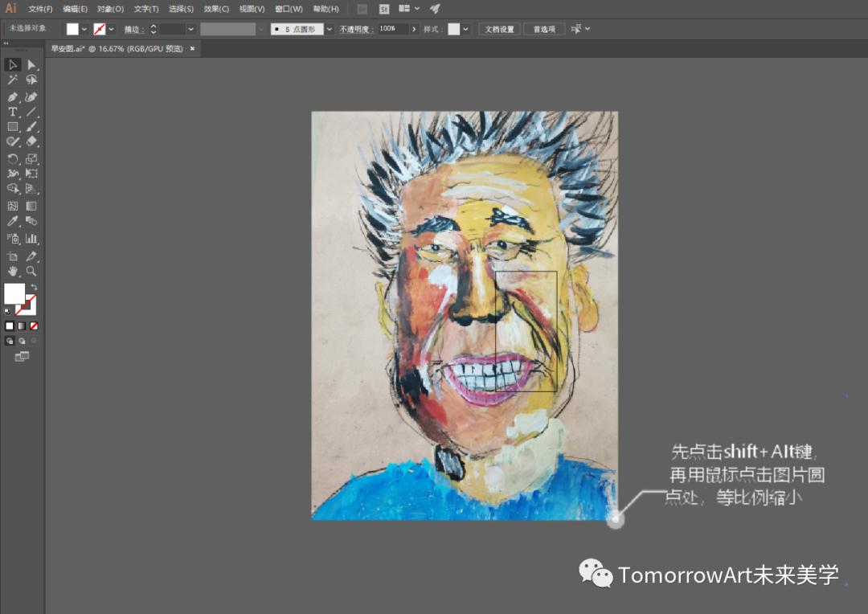The image size is (868, 614).
Task: Click the 首选项 button
Action: tap(544, 30)
